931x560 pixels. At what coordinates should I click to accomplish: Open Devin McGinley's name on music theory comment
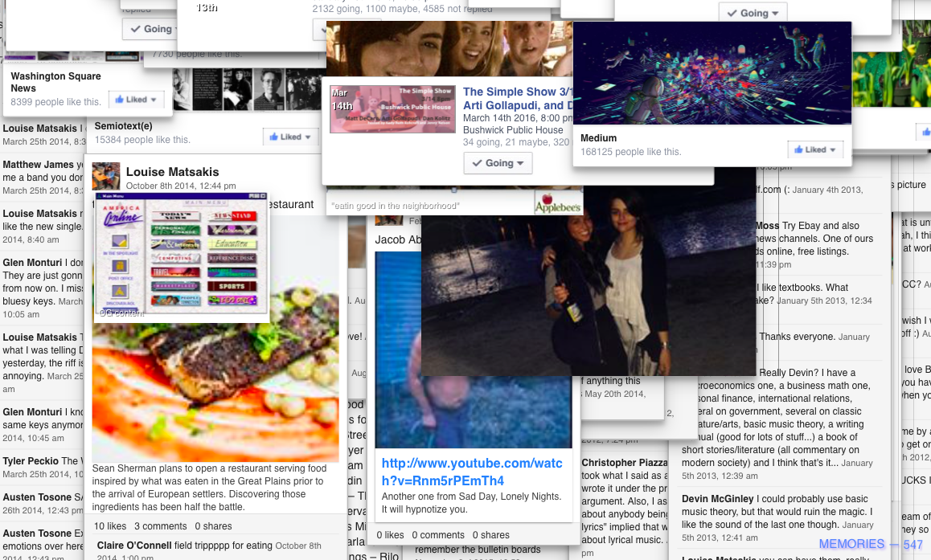[x=717, y=499]
